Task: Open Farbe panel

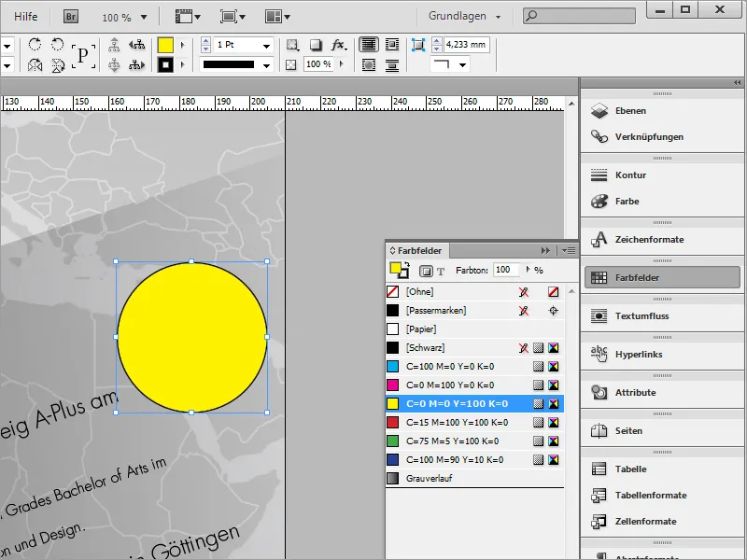Action: (x=662, y=201)
